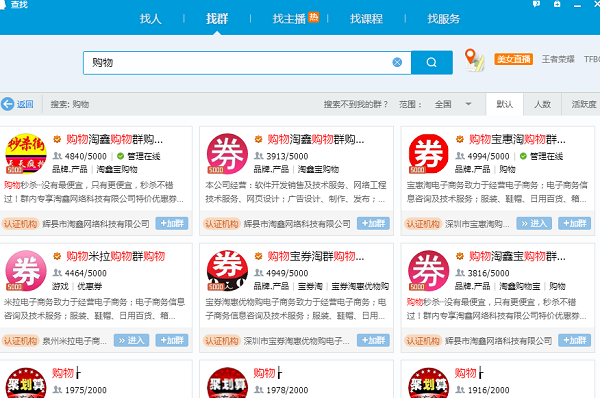Click verified badge icon beside 购物米拉购物群
600x398 pixels.
tap(57, 256)
